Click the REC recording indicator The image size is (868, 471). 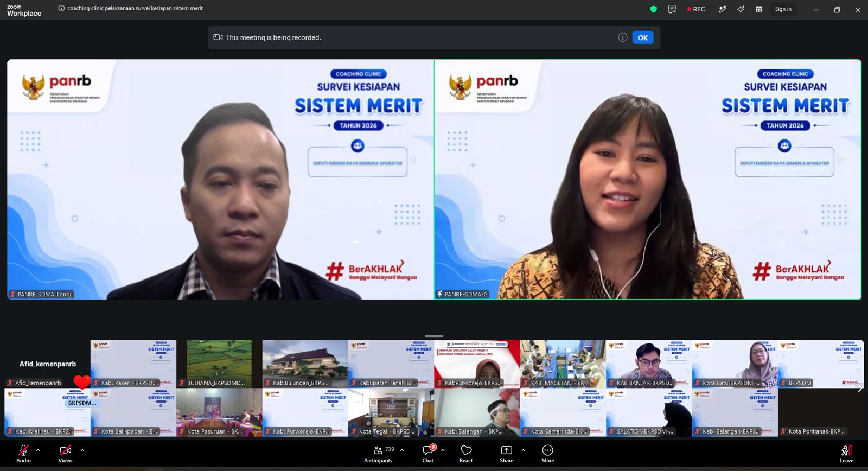pos(696,9)
